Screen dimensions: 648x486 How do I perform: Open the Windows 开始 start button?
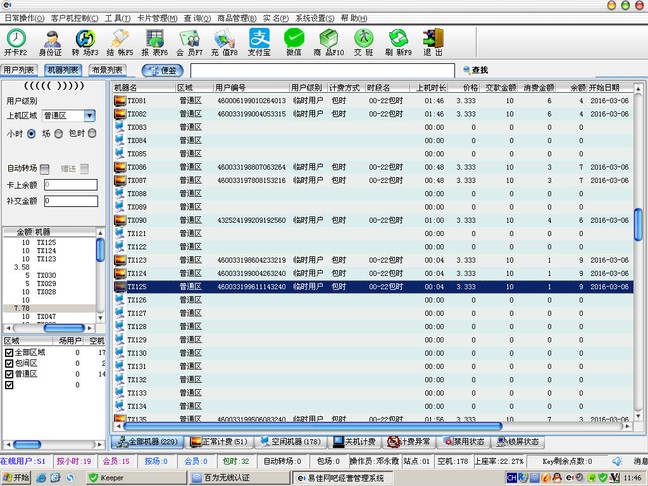16,478
